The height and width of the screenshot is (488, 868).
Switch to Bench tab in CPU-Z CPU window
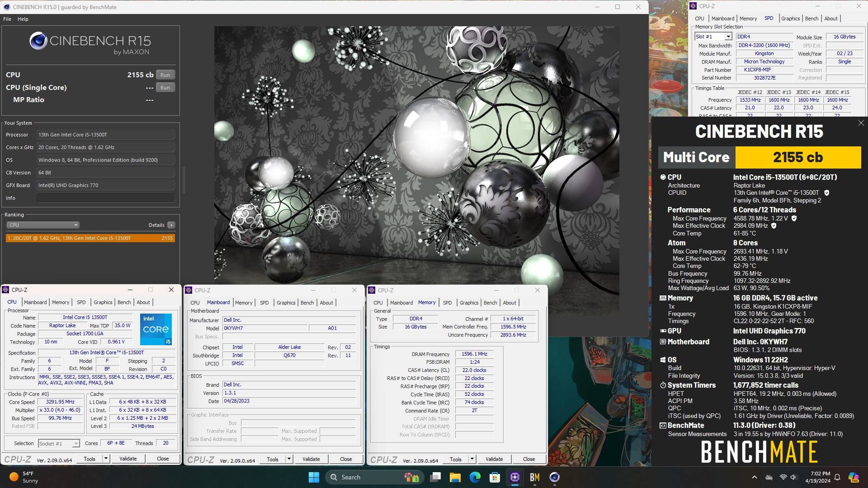point(124,302)
